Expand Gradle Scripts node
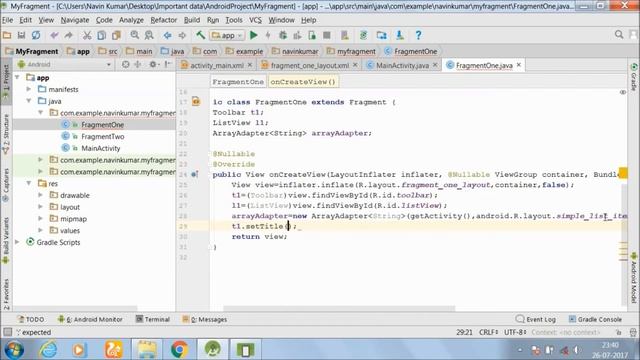 (17, 242)
